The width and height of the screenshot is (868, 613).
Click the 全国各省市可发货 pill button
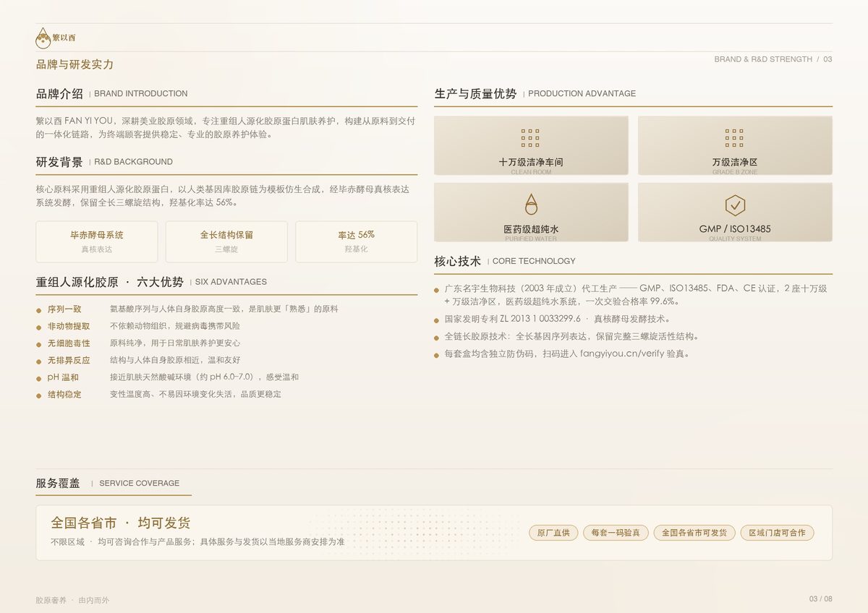click(694, 533)
